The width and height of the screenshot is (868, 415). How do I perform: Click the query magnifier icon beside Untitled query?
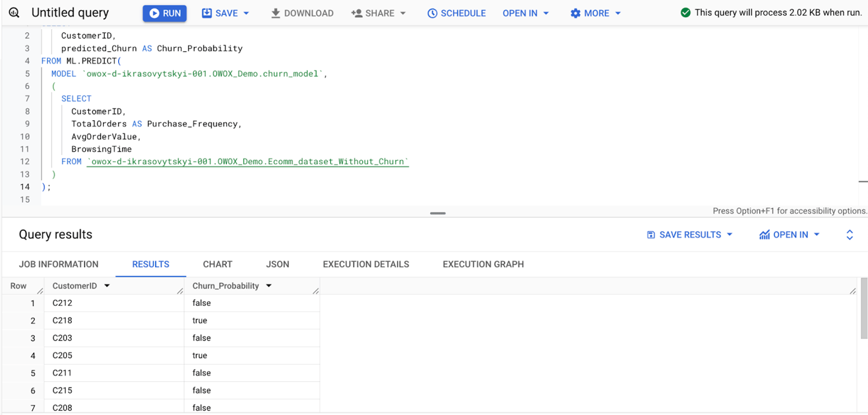click(14, 13)
